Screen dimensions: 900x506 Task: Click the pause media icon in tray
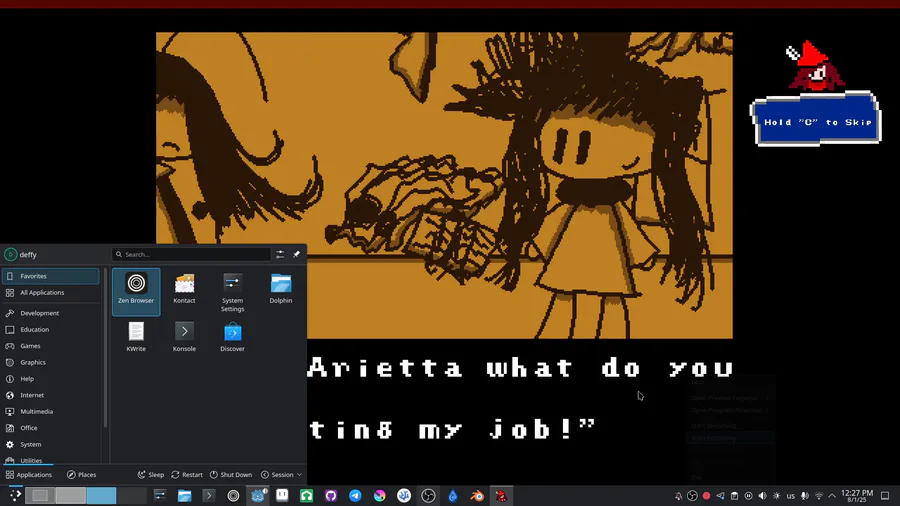click(748, 496)
